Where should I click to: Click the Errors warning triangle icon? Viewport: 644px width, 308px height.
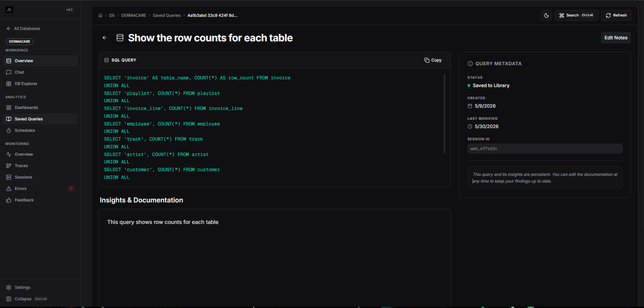[x=9, y=189]
